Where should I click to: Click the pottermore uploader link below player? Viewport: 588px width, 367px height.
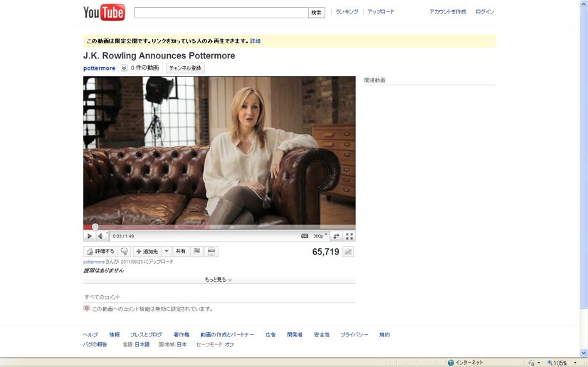pyautogui.click(x=94, y=262)
